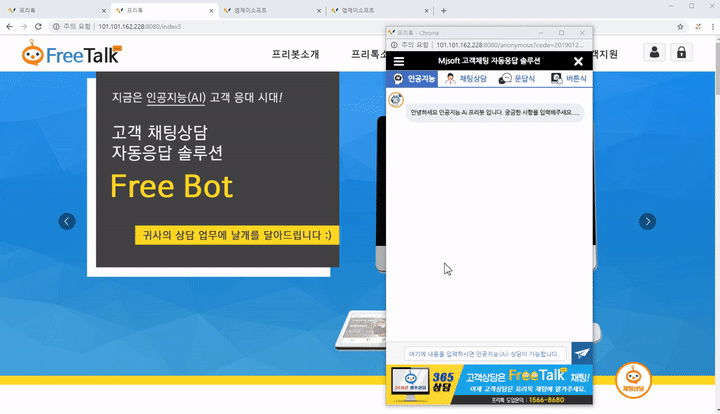Image resolution: width=720 pixels, height=414 pixels.
Task: Click the popup window address URL
Action: pos(510,45)
